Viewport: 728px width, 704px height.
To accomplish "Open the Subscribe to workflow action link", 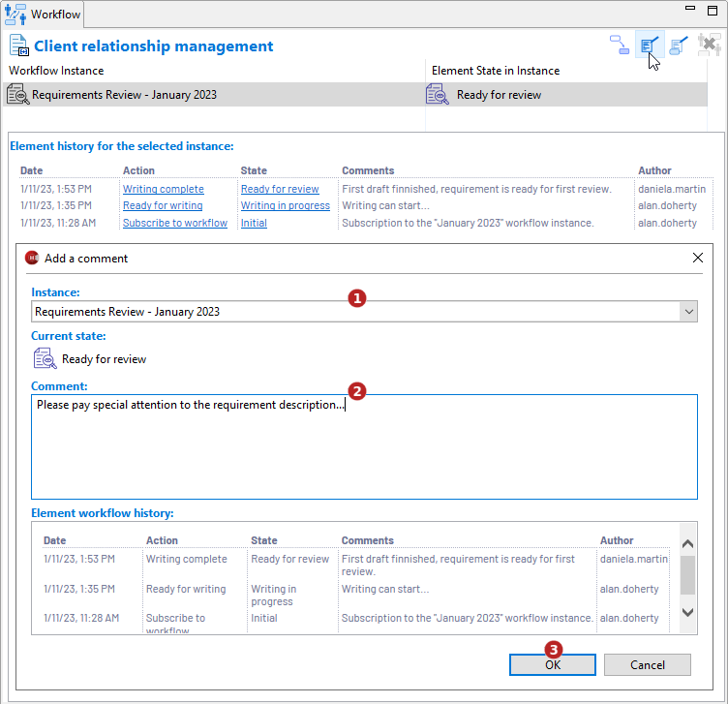I will click(175, 223).
